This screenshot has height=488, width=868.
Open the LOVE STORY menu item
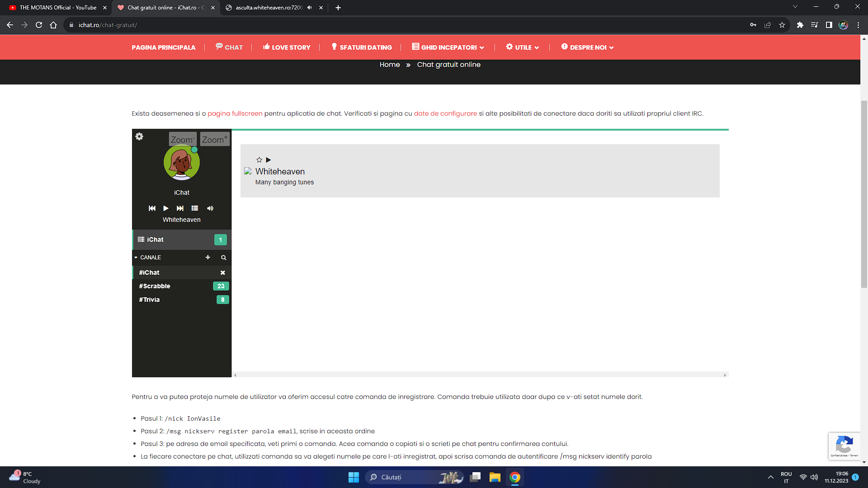pos(287,47)
